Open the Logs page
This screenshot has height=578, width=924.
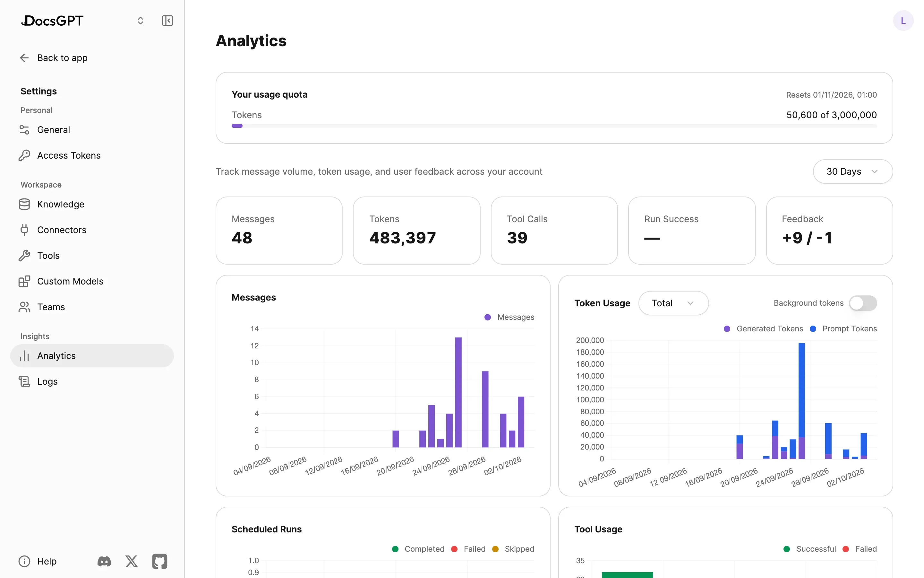(x=92, y=381)
